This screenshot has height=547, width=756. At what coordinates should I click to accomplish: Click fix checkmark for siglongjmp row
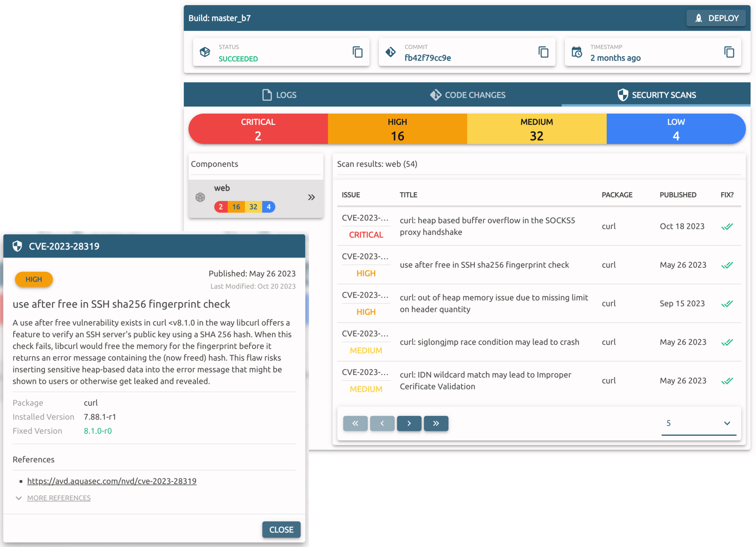[x=727, y=342]
